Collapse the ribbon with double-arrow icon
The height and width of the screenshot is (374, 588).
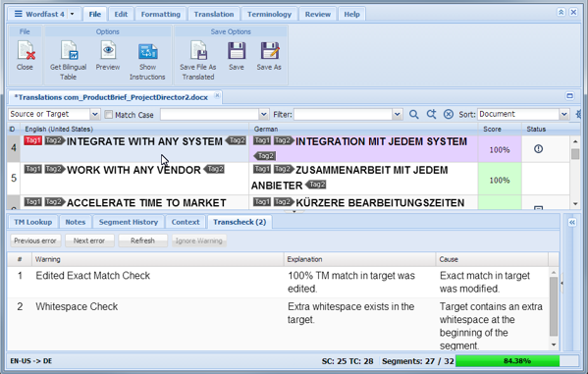point(561,12)
